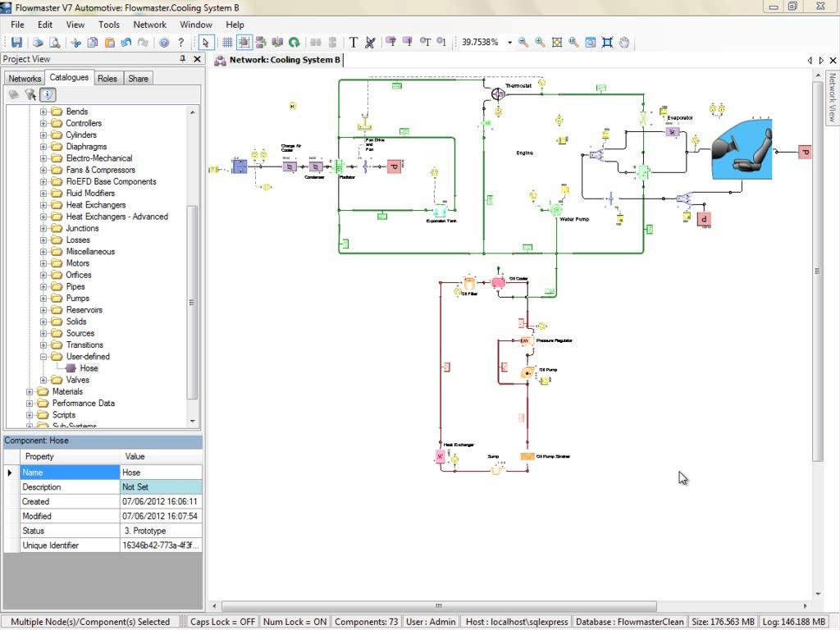Open the zoom percentage dropdown
The height and width of the screenshot is (630, 840).
(x=510, y=42)
